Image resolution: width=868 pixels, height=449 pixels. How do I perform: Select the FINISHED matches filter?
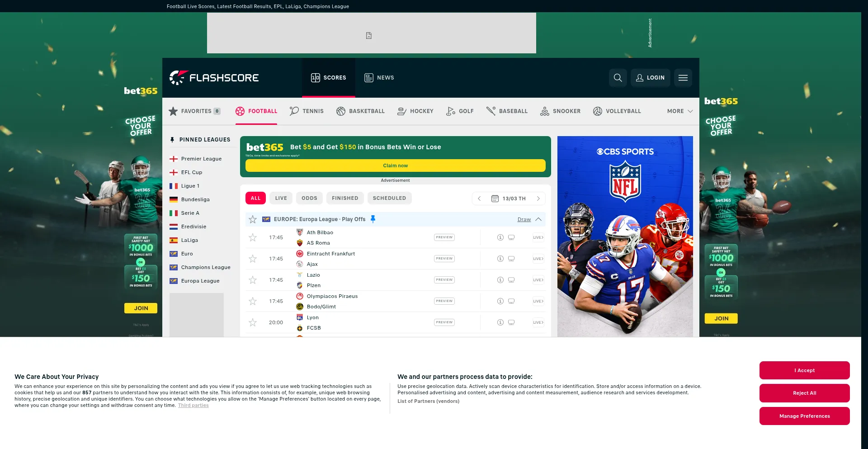coord(345,198)
